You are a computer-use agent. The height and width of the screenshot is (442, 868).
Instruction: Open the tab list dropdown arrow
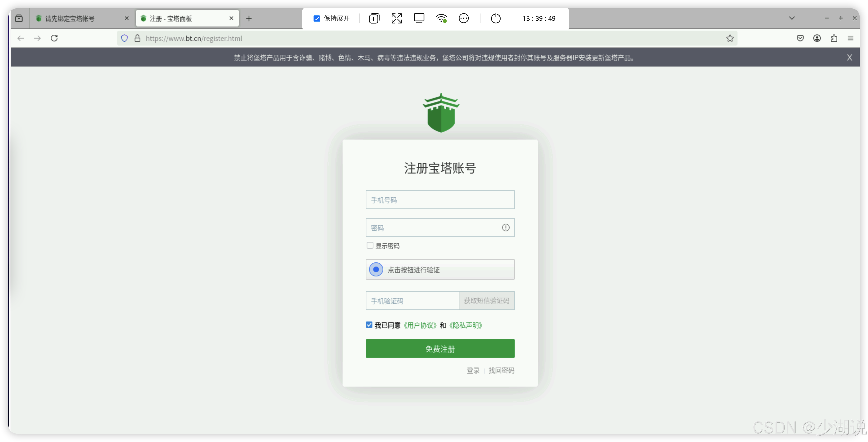tap(792, 18)
